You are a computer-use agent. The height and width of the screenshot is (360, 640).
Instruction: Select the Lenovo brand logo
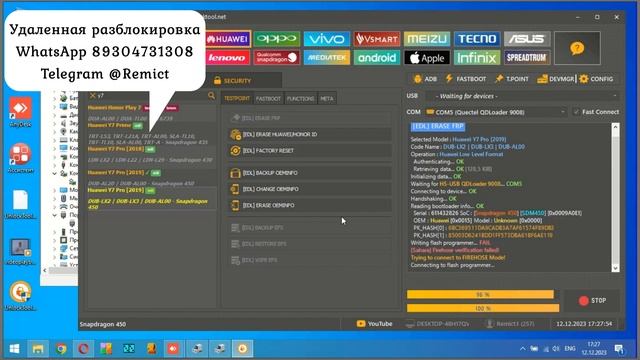pyautogui.click(x=227, y=58)
